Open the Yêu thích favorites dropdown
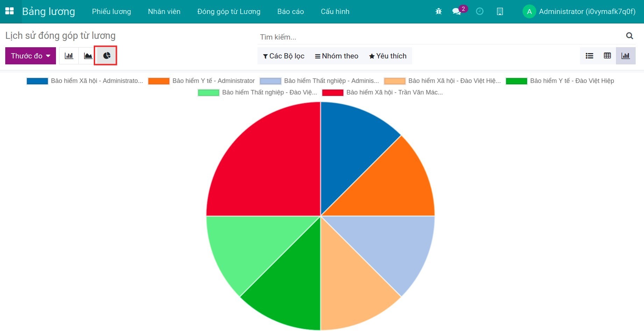Image resolution: width=644 pixels, height=331 pixels. (x=388, y=56)
